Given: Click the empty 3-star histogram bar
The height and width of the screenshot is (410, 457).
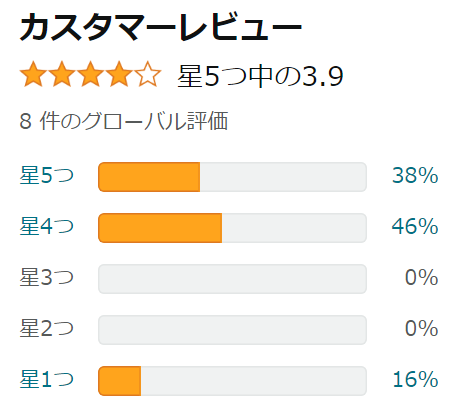Looking at the screenshot, I should tap(232, 279).
